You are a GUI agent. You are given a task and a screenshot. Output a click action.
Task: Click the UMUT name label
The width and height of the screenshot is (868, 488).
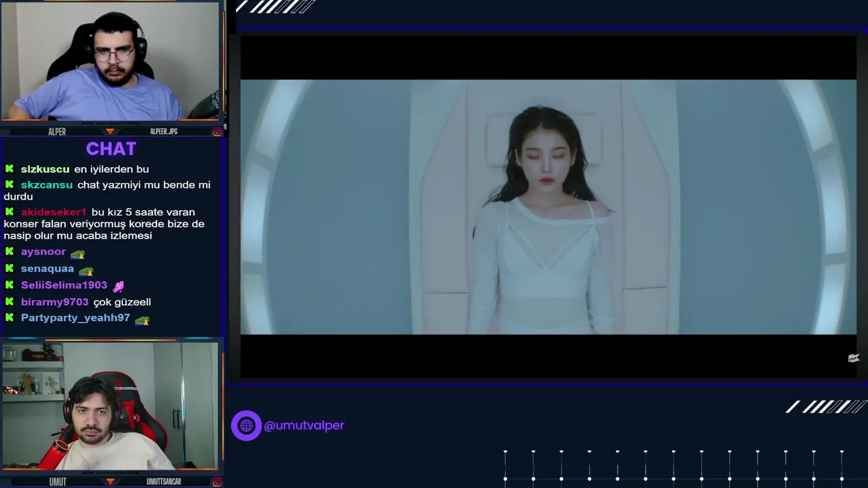tap(58, 482)
